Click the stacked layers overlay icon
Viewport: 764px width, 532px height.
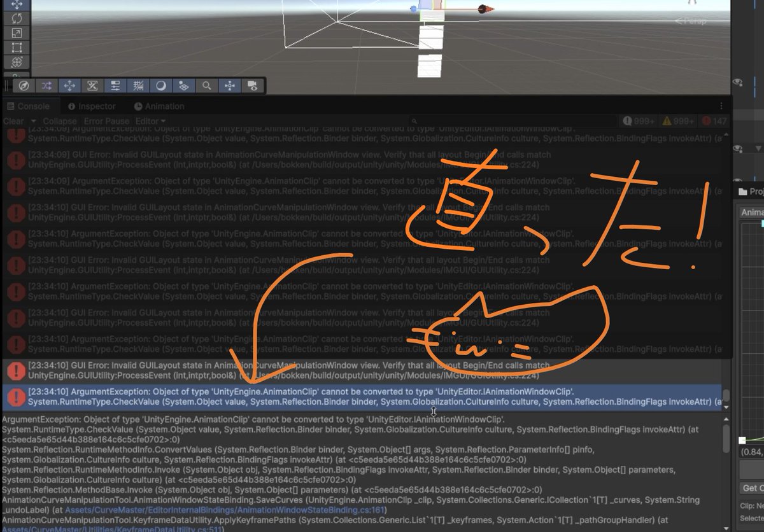(184, 85)
